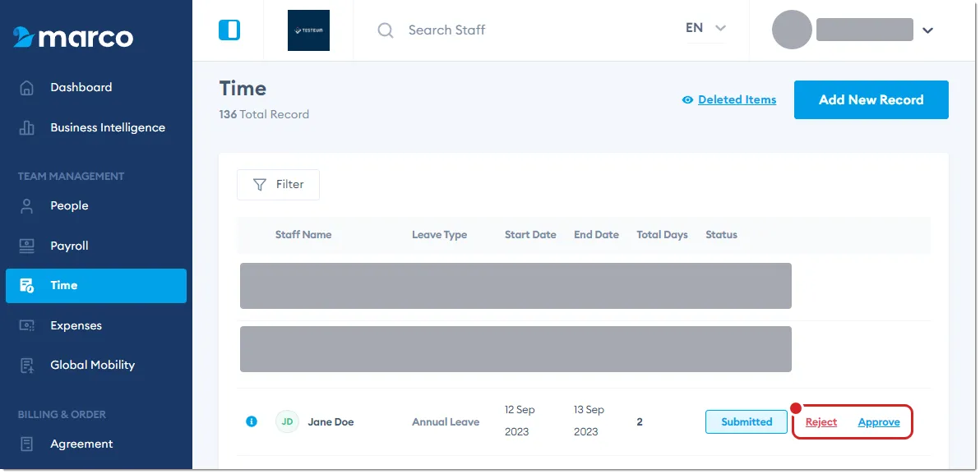
Task: Click the Submitted status badge
Action: (x=747, y=421)
